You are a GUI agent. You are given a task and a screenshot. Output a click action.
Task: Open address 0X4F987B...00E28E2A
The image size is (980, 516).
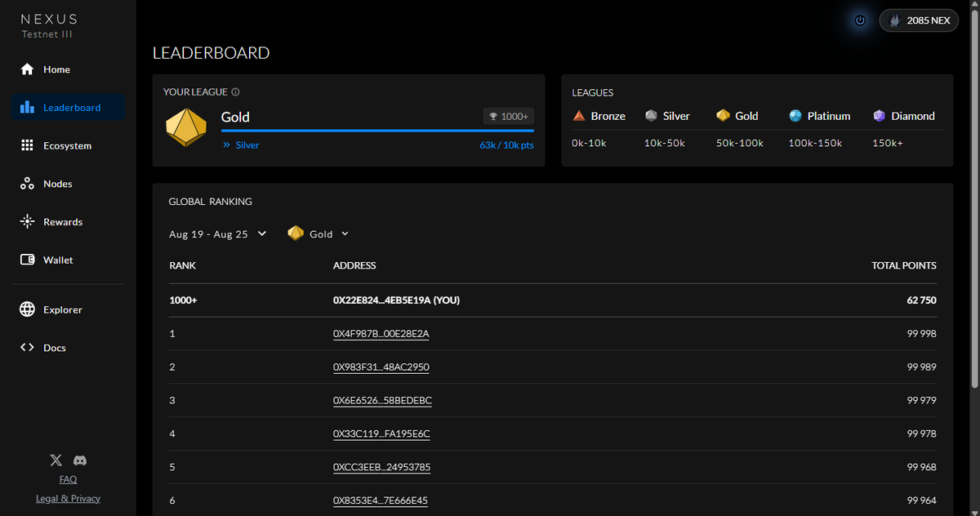(x=381, y=333)
